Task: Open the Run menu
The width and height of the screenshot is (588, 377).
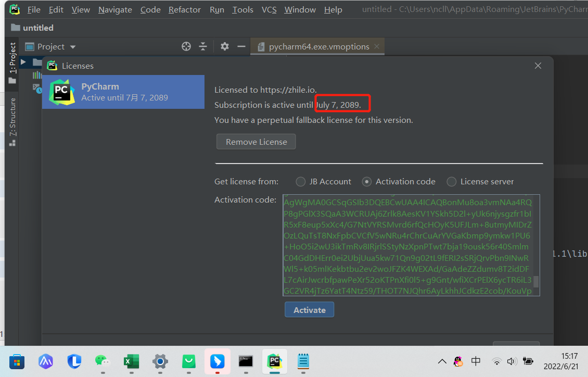Action: [x=217, y=10]
